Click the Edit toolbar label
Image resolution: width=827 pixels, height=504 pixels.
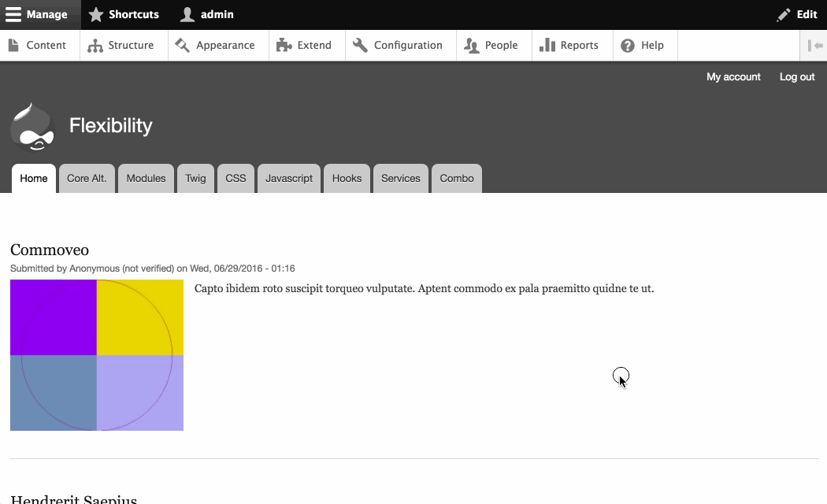tap(807, 14)
